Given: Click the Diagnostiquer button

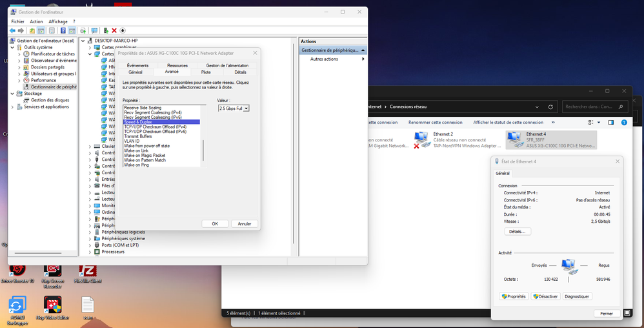Looking at the screenshot, I should coord(577,296).
